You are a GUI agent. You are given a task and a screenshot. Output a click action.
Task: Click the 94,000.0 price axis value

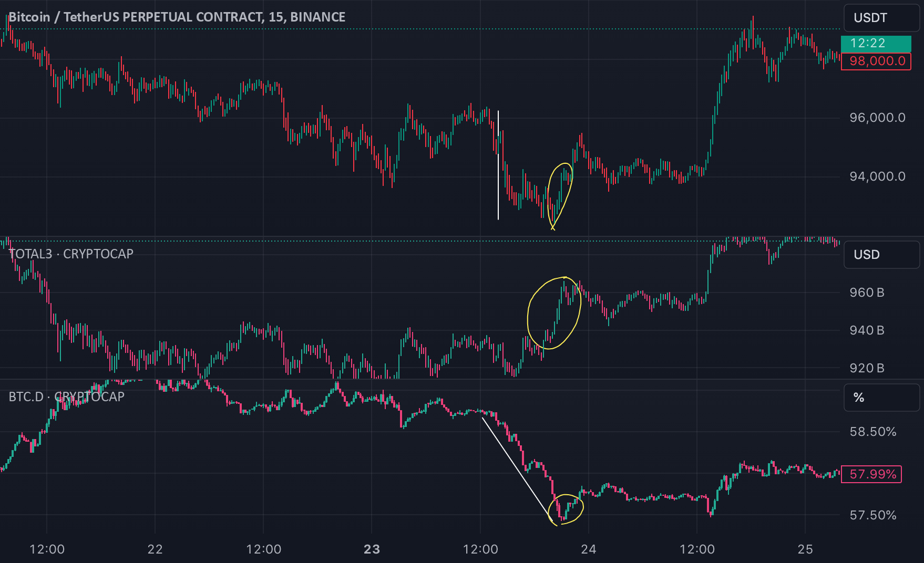coord(877,176)
